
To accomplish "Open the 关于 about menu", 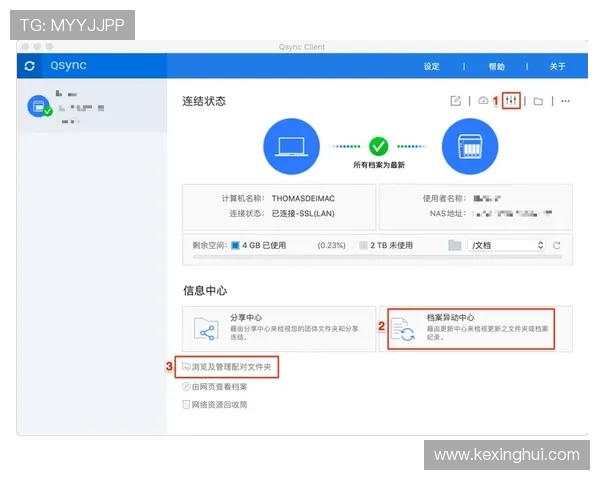I will click(x=557, y=67).
